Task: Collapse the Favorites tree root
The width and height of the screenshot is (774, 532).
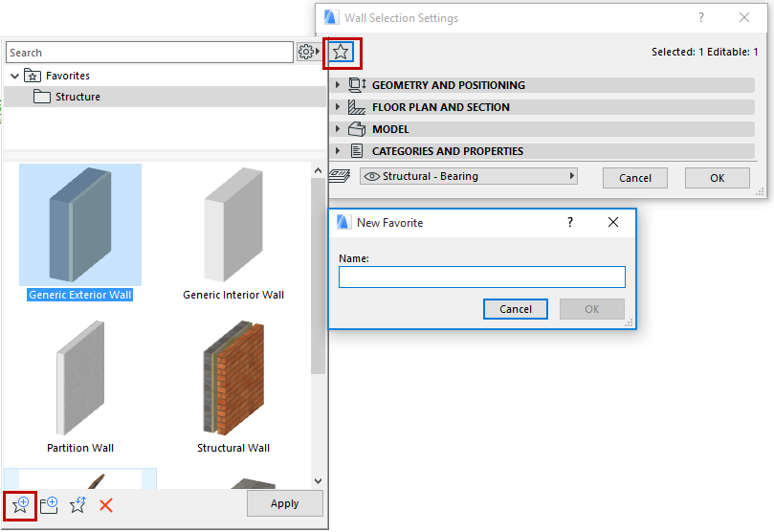Action: 14,76
